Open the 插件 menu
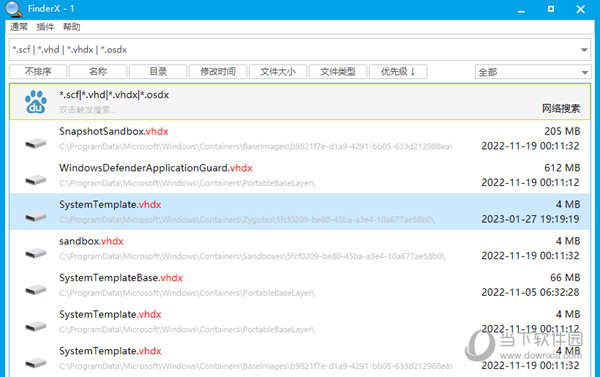600x377 pixels. point(45,27)
